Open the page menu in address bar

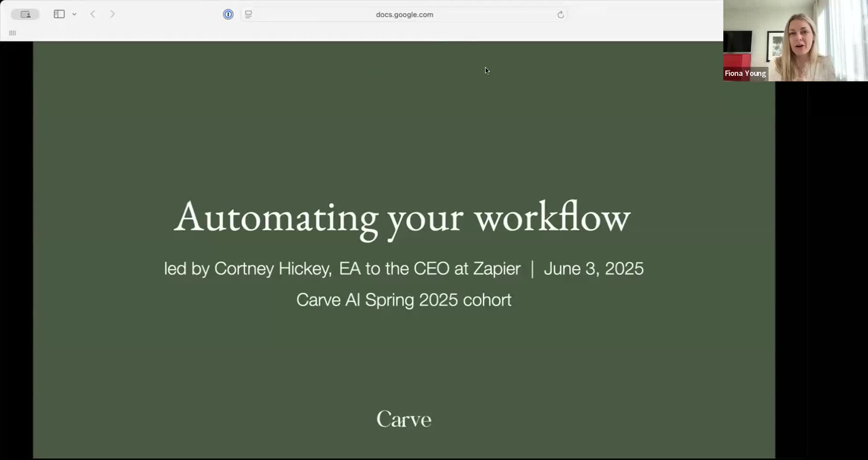point(249,14)
